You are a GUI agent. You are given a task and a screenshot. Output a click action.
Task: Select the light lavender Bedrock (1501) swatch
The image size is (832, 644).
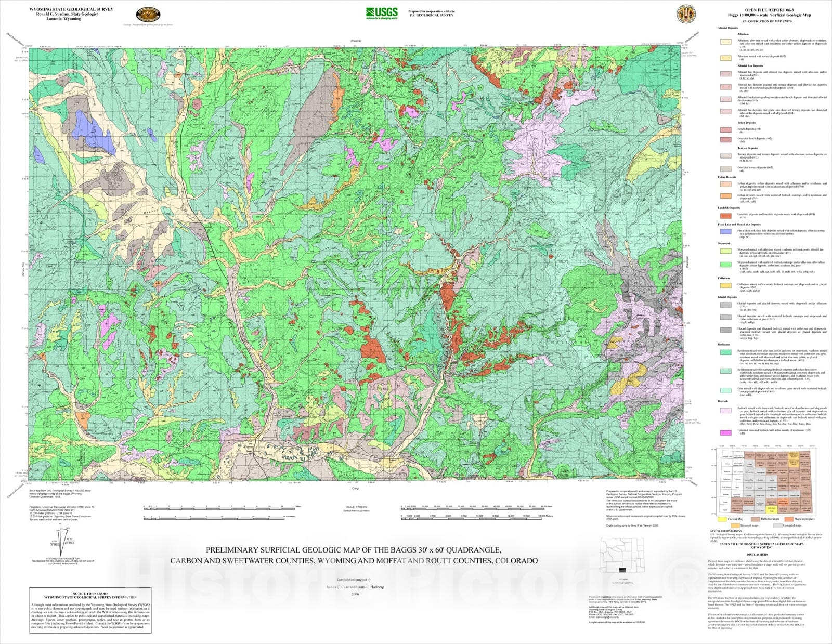[725, 410]
